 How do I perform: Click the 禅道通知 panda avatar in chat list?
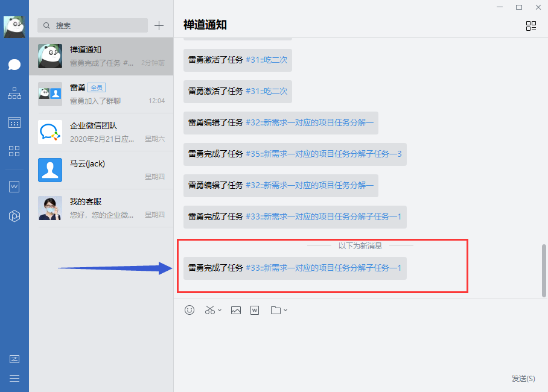point(50,56)
